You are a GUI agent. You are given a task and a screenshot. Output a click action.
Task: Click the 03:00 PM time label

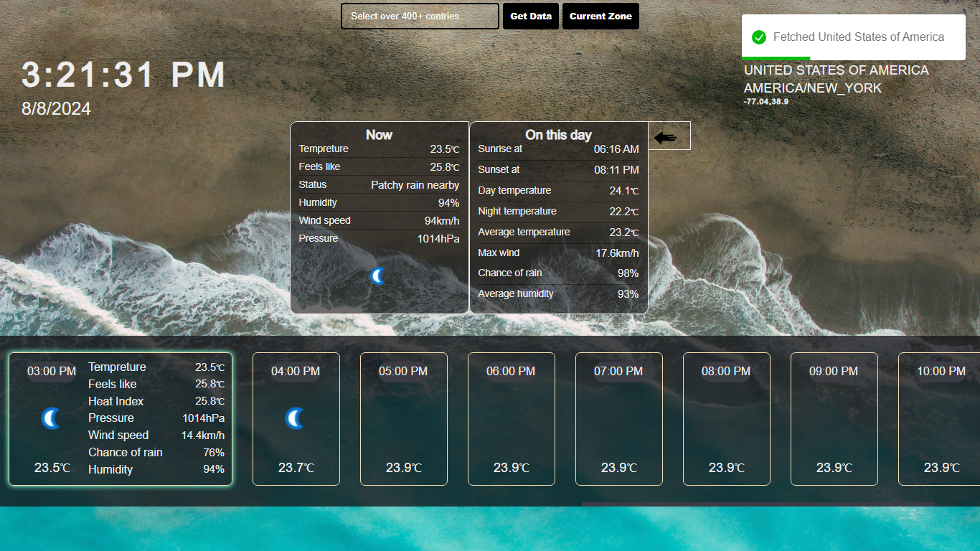[x=52, y=372]
